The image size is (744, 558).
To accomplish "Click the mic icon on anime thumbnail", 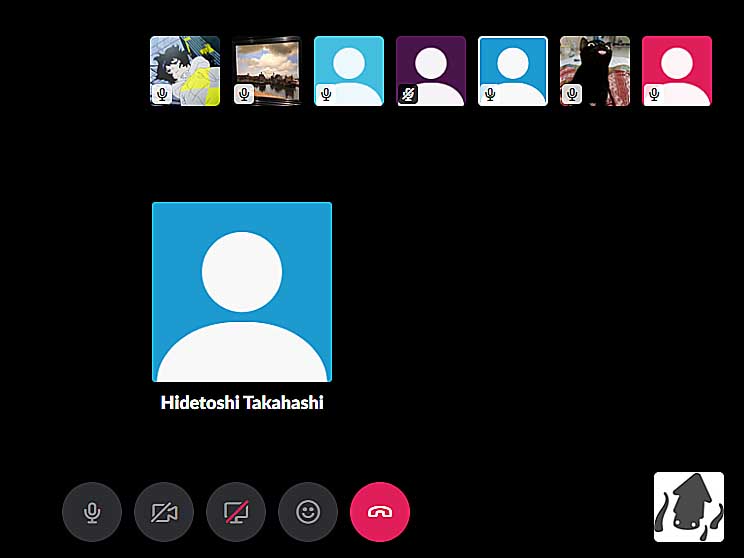I will 162,94.
